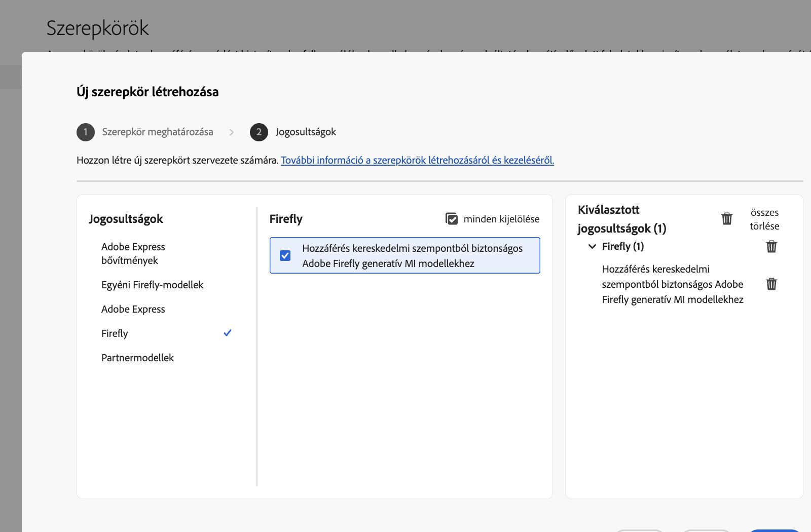Click the blue checkmark next to Firefly
The width and height of the screenshot is (811, 532).
click(x=228, y=333)
